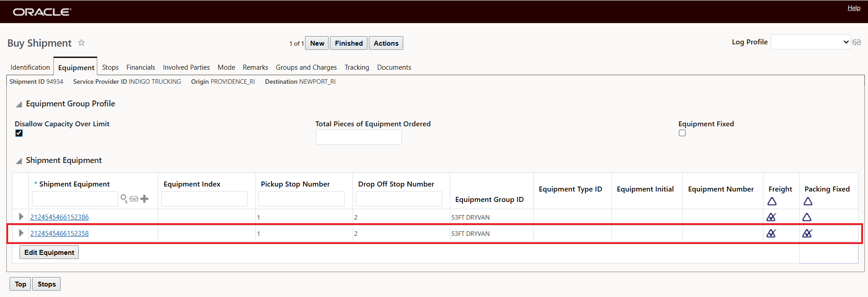
Task: Select the Equipment tab
Action: tap(76, 67)
